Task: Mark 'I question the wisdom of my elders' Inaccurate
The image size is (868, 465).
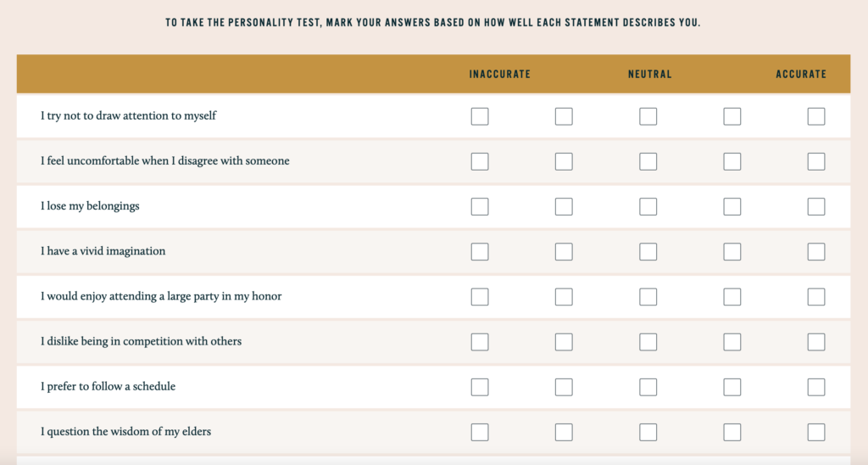Action: click(x=480, y=432)
